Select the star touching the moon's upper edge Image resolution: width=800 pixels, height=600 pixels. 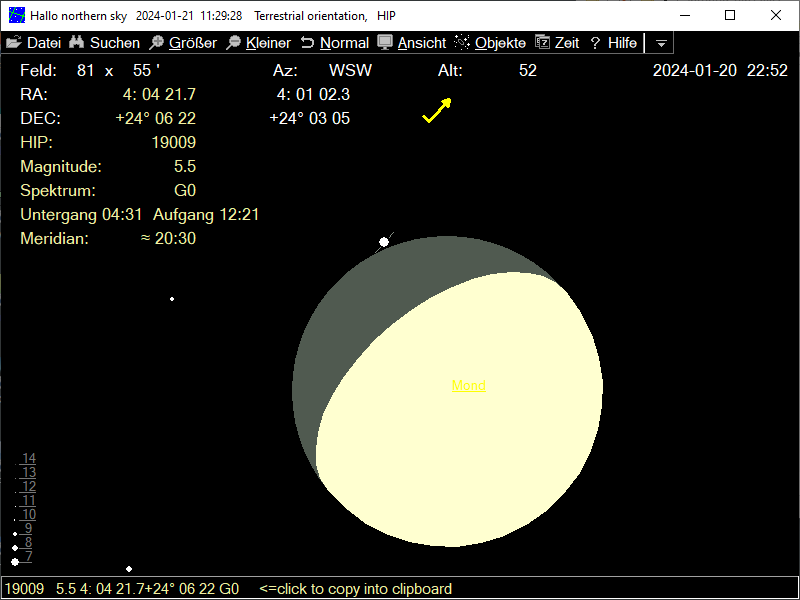pyautogui.click(x=384, y=242)
